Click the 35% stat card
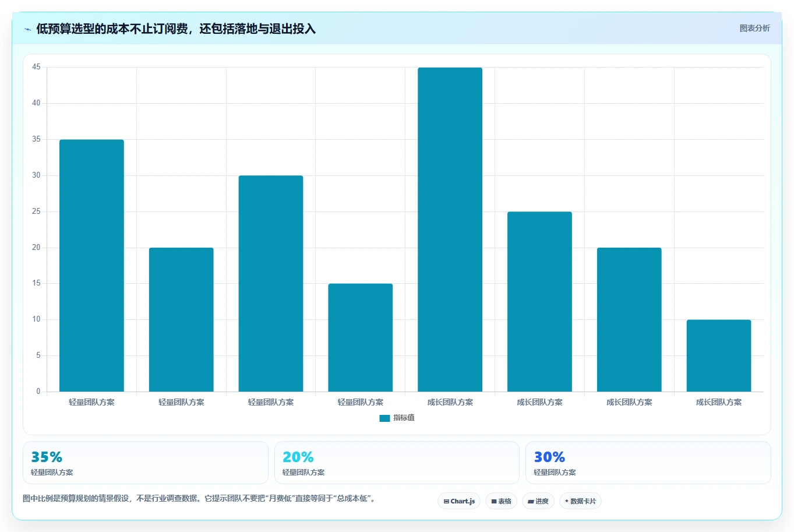 tap(146, 463)
